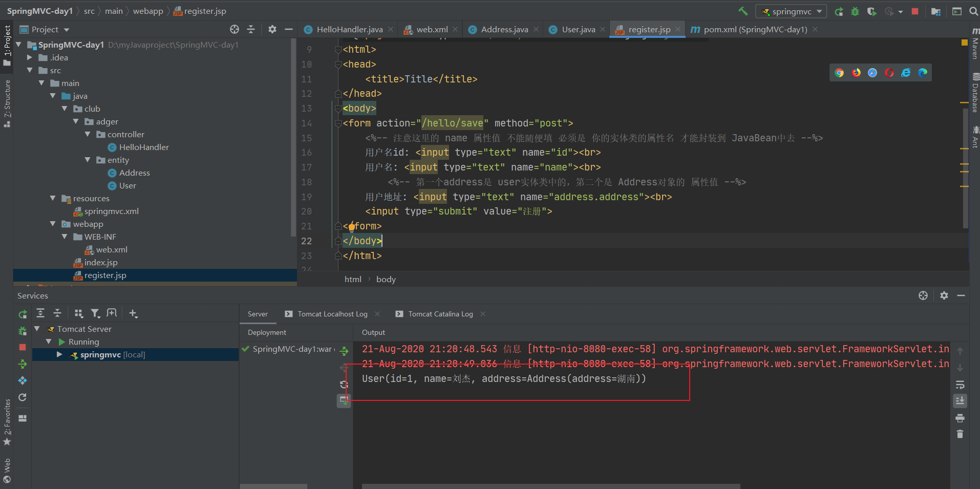Screen dimensions: 980x489
Task: Open the Project panel settings gear
Action: (x=272, y=29)
